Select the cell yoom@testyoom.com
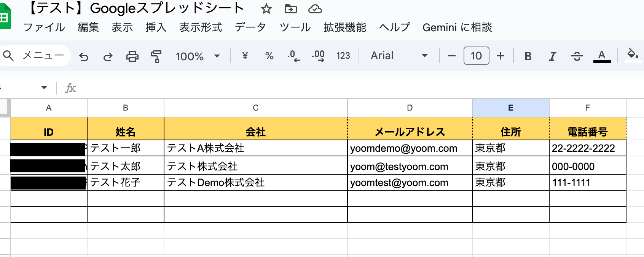Image resolution: width=644 pixels, height=257 pixels. [x=410, y=165]
